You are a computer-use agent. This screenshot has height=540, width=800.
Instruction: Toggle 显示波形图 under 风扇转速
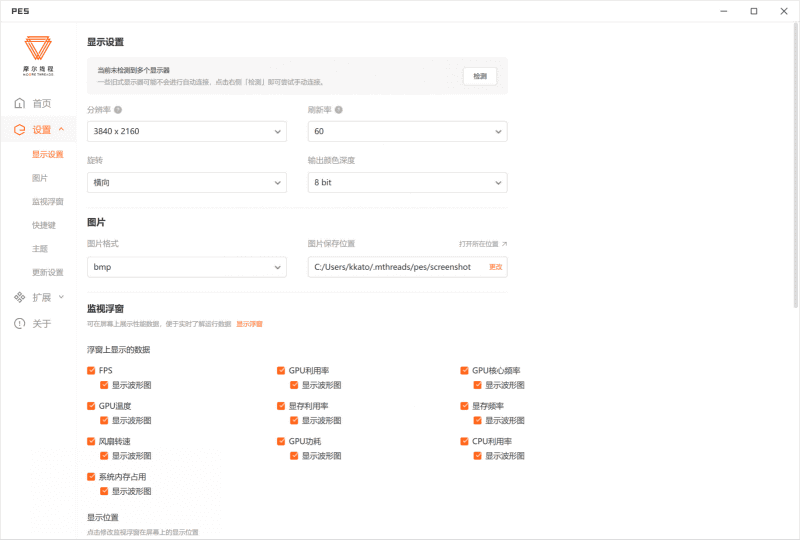point(104,455)
